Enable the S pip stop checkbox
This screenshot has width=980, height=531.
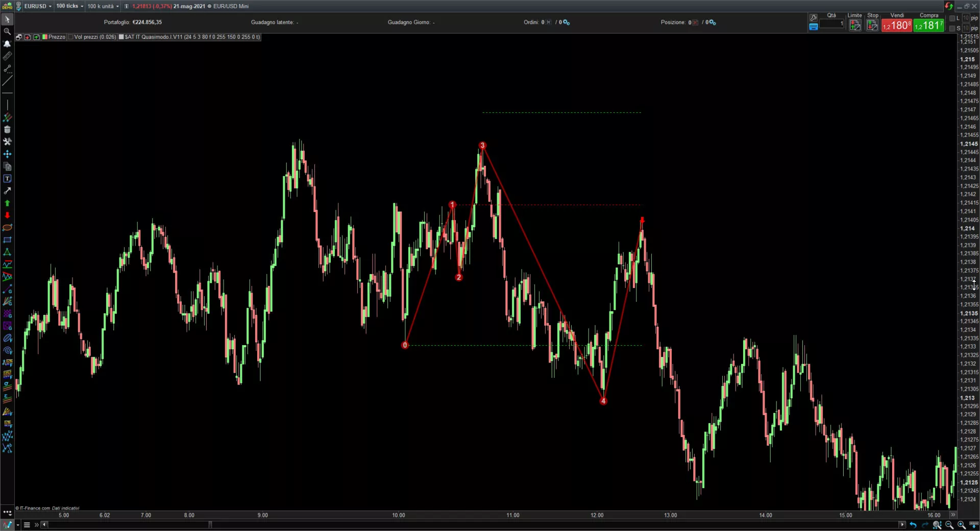tap(952, 29)
